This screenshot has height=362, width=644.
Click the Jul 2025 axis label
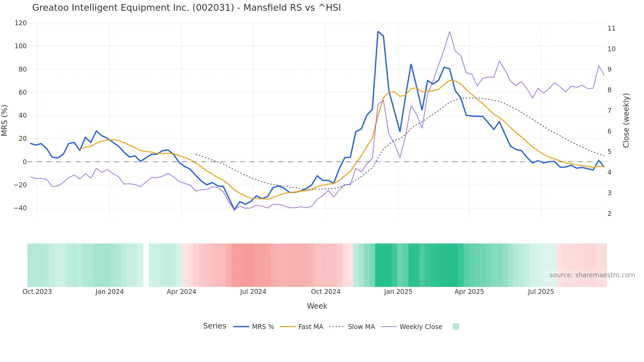pyautogui.click(x=541, y=292)
